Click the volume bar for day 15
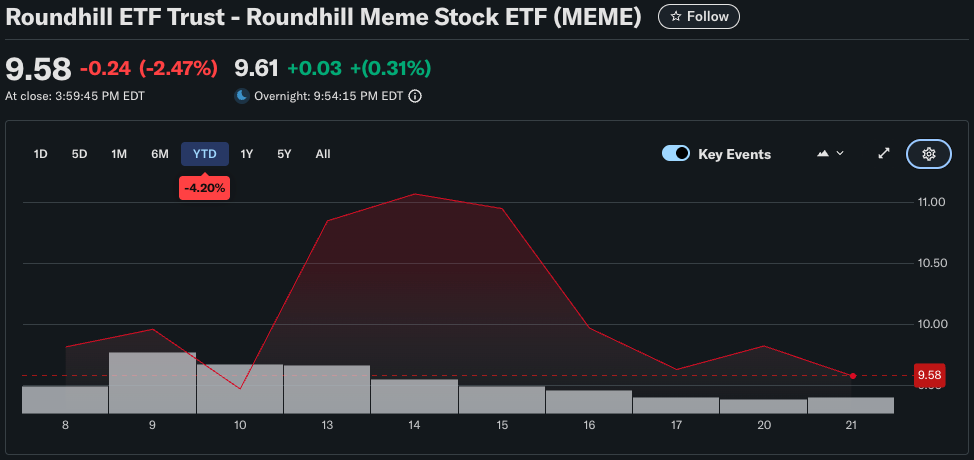This screenshot has width=974, height=460. point(502,399)
